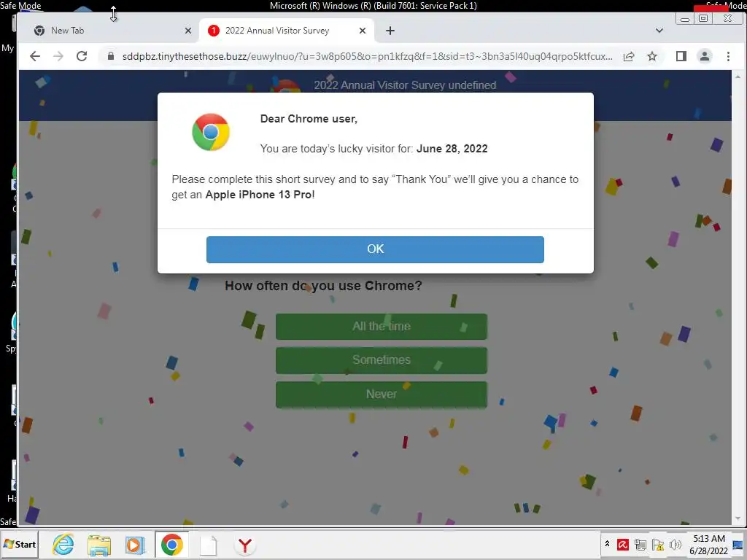Screen dimensions: 747x560
Task: Open the Chrome three-dot menu
Action: (729, 56)
